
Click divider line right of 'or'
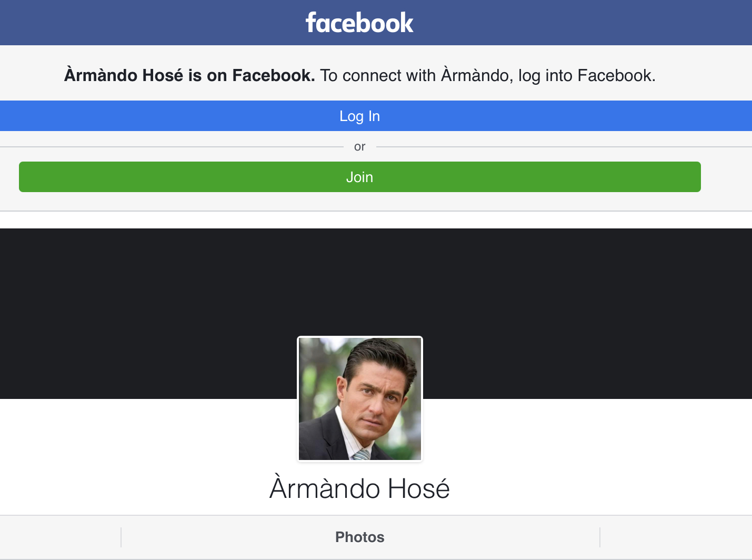pos(563,147)
